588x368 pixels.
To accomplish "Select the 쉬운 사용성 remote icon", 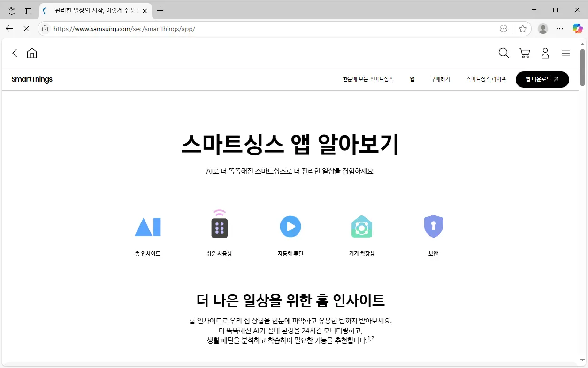I will [x=219, y=224].
